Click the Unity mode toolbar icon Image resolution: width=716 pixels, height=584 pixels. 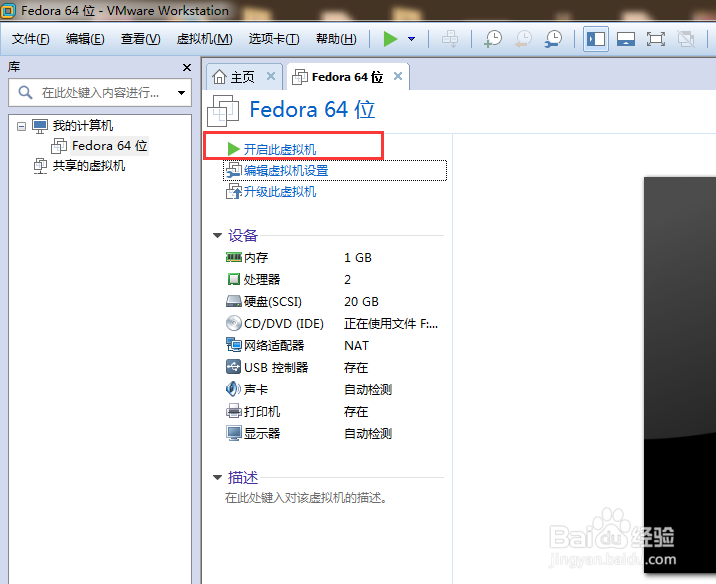[x=686, y=39]
